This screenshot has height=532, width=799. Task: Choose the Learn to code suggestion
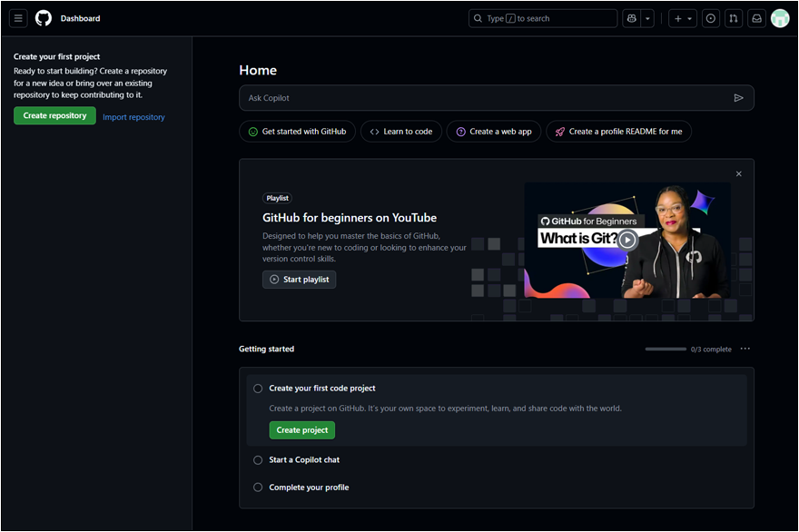[400, 132]
